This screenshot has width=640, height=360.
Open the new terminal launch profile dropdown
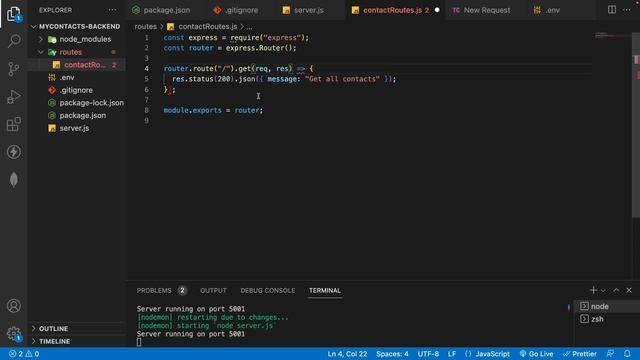[603, 290]
